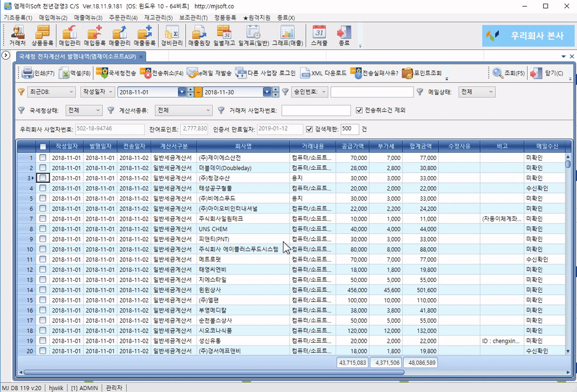Viewport: 577px width, 392px height.
Task: Click the orange button between date fields
Action: [x=198, y=92]
